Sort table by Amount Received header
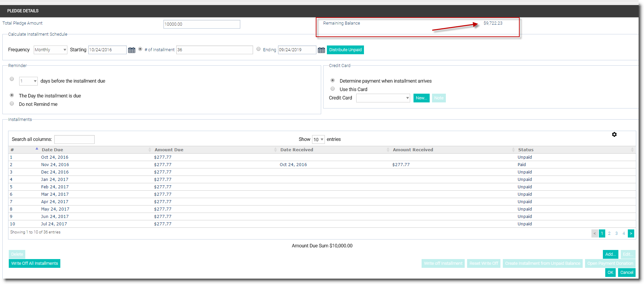Viewport: 644px width, 284px height. (x=413, y=150)
